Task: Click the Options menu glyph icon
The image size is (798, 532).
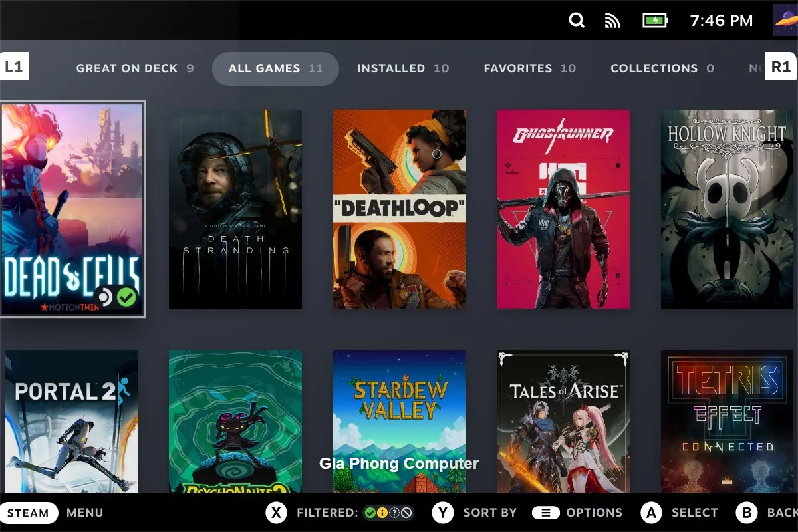Action: coord(545,513)
